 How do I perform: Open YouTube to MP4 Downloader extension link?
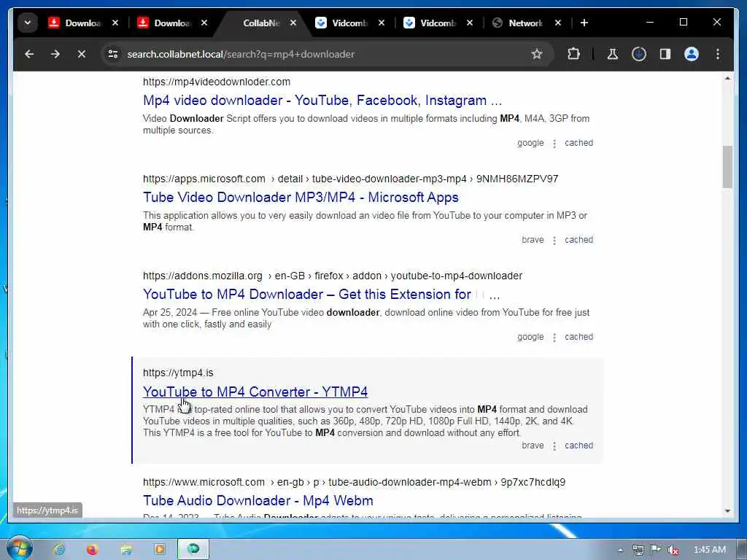click(x=322, y=295)
